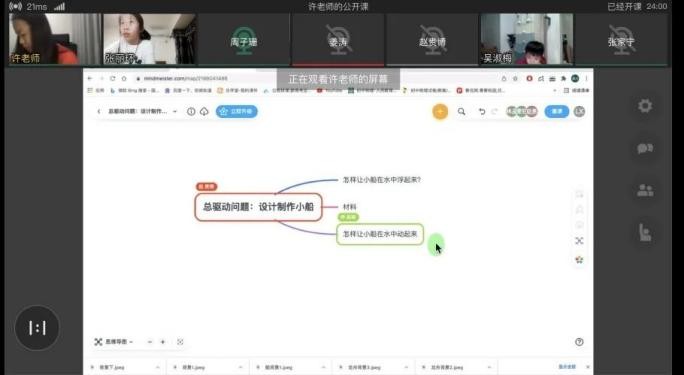Open the browser three-dot menu

click(x=586, y=78)
